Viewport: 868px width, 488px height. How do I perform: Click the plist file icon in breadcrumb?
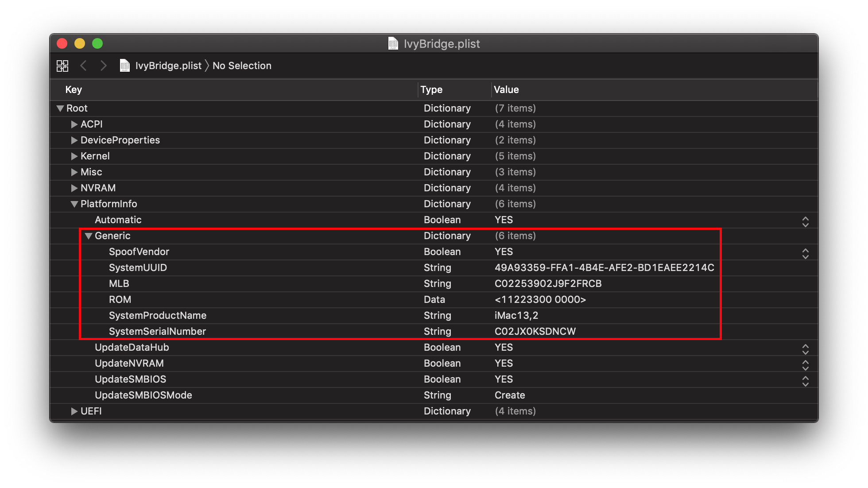125,66
